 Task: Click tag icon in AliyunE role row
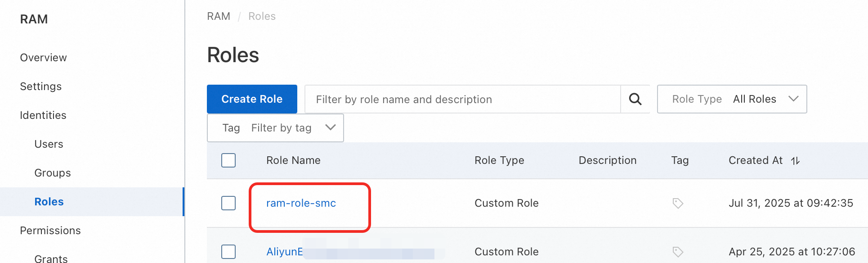(678, 252)
